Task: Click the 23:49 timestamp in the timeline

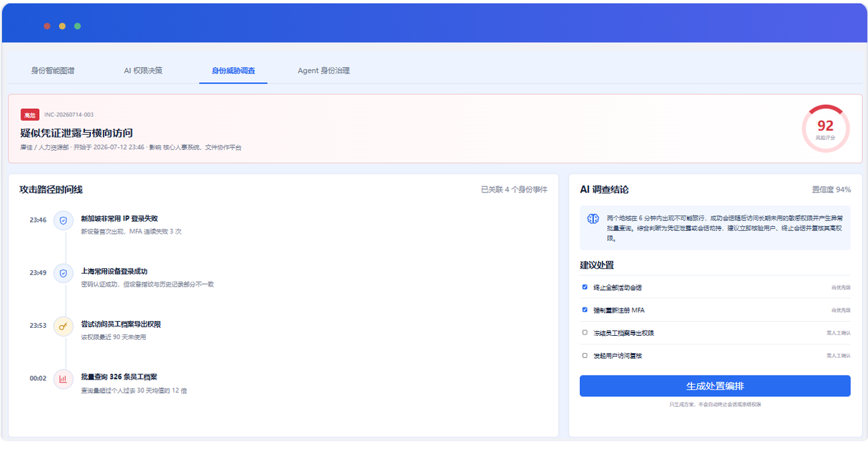Action: pos(38,273)
